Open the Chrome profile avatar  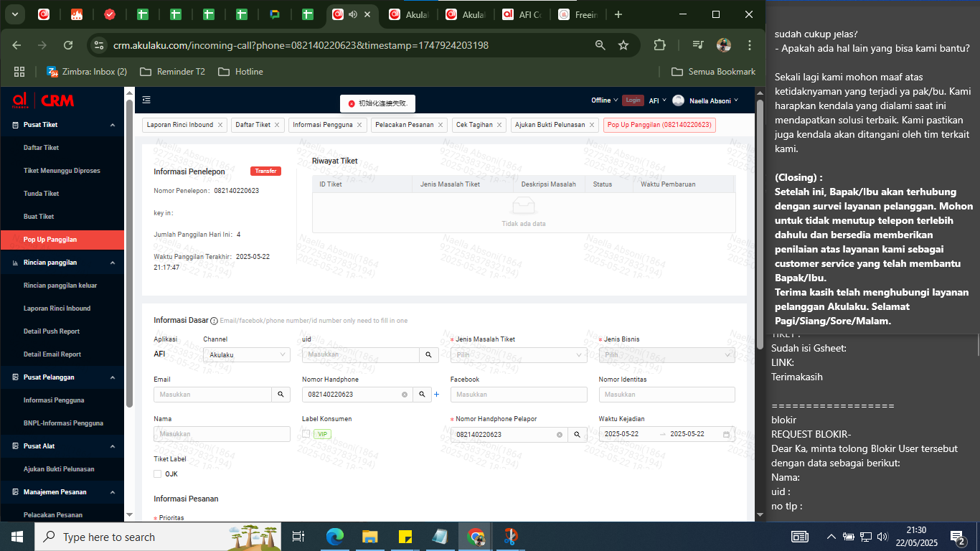click(x=724, y=45)
